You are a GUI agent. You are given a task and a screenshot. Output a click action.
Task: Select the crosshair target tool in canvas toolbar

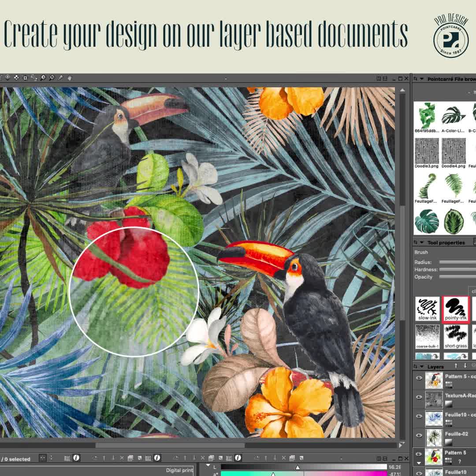(25, 78)
